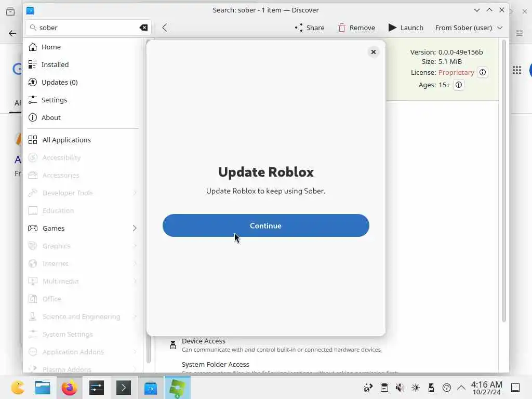Expand the Multimedia category chevron

click(x=135, y=281)
